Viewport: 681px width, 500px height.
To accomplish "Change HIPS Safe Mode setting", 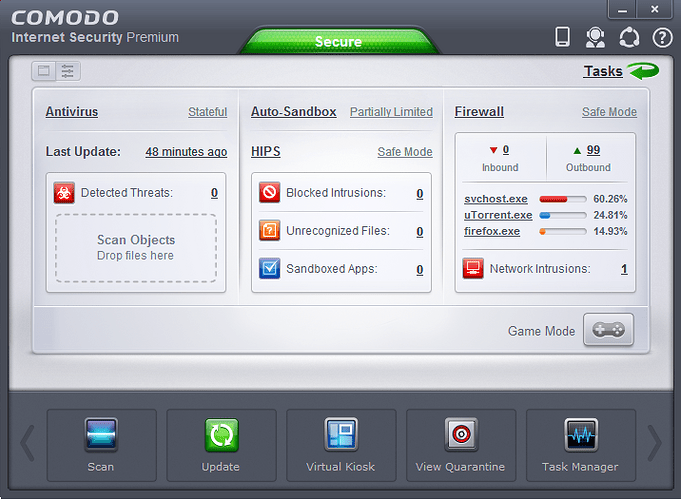I will [405, 152].
